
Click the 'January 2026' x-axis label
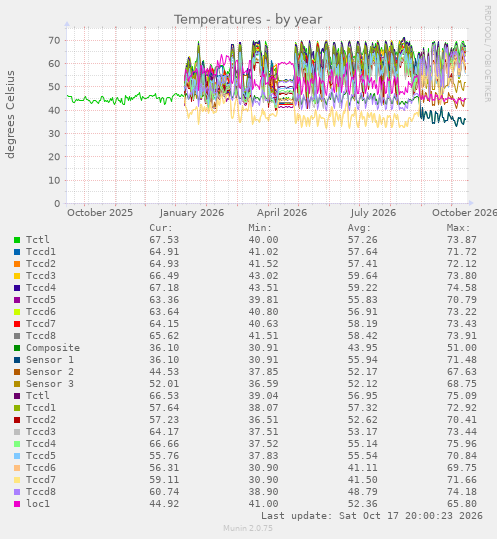[x=192, y=213]
